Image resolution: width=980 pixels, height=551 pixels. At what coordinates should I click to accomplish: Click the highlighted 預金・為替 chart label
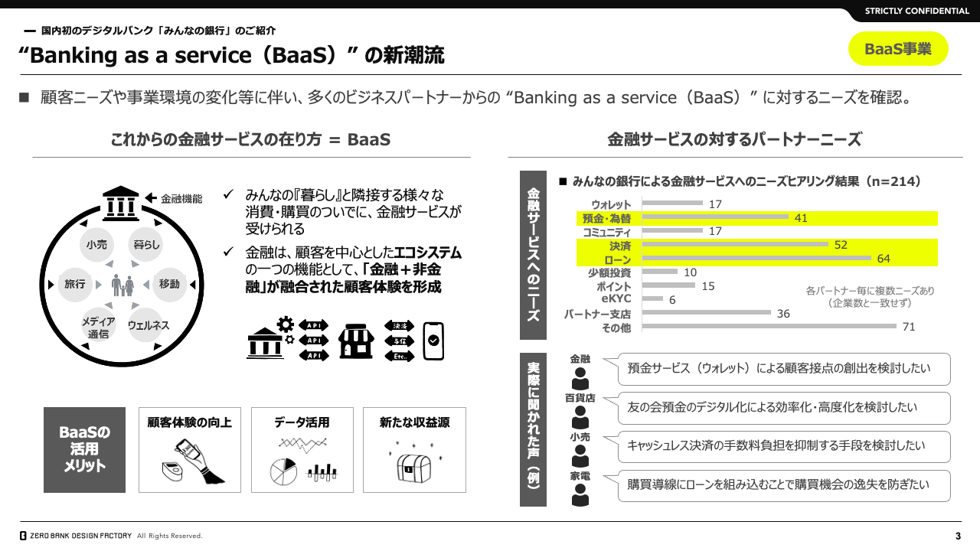tap(607, 218)
